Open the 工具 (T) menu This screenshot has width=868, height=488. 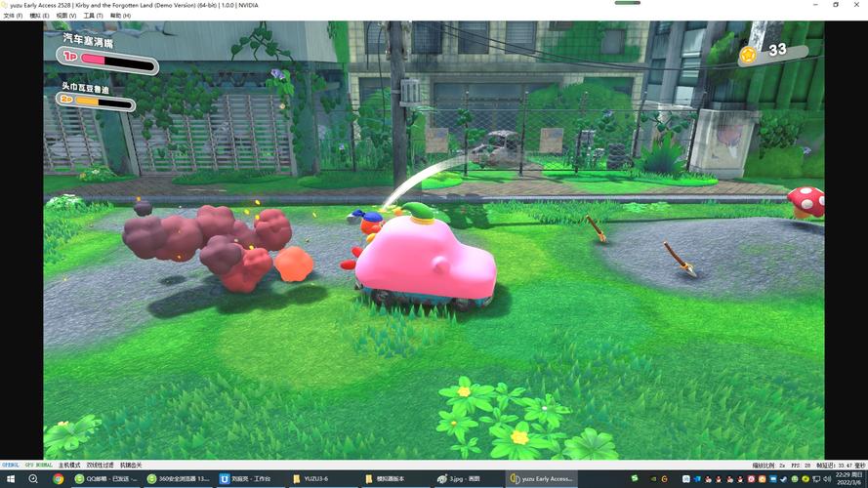93,16
